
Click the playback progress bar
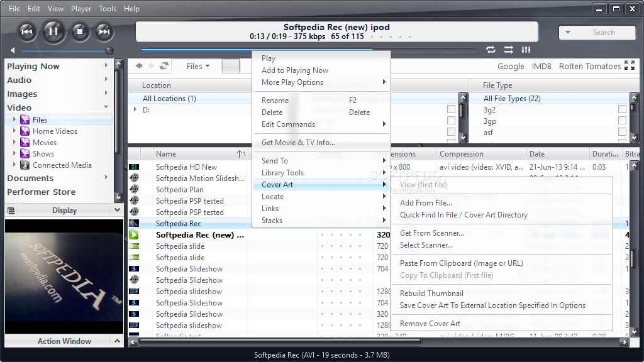pos(308,50)
